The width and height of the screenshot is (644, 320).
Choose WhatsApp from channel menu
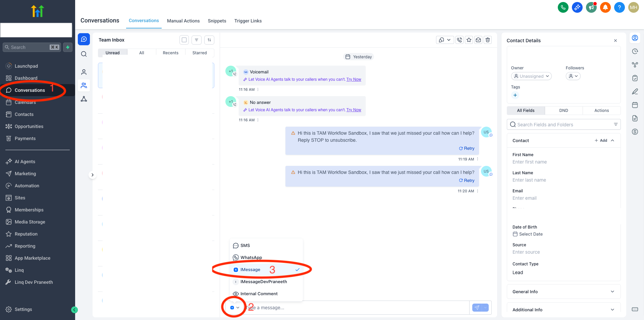(266, 258)
